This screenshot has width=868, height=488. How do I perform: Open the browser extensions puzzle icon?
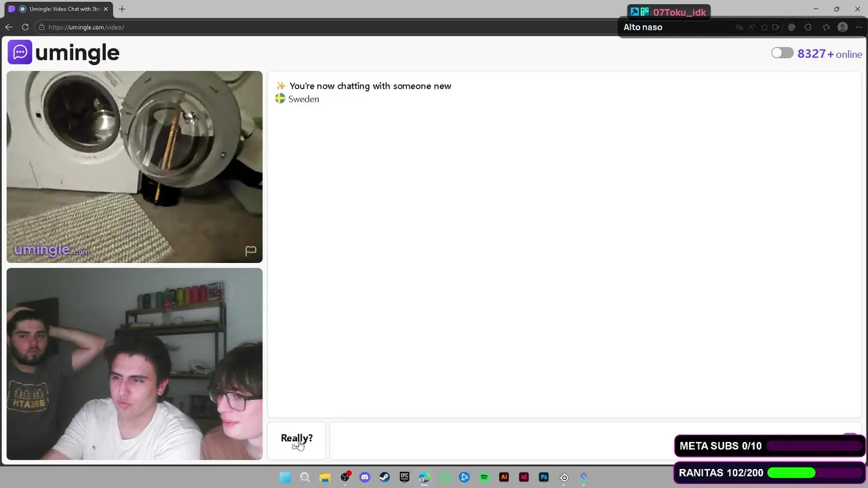808,27
